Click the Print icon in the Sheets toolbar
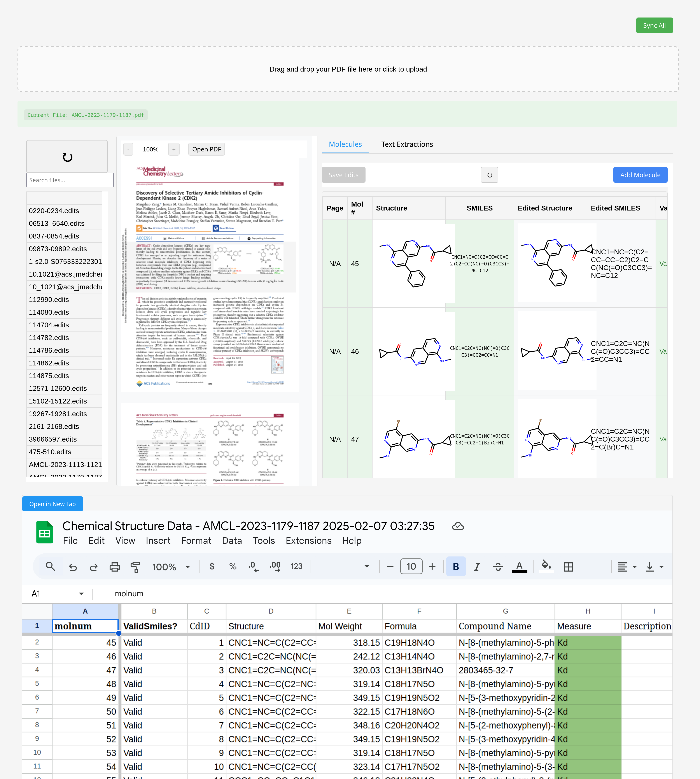Viewport: 700px width, 779px height. point(115,566)
